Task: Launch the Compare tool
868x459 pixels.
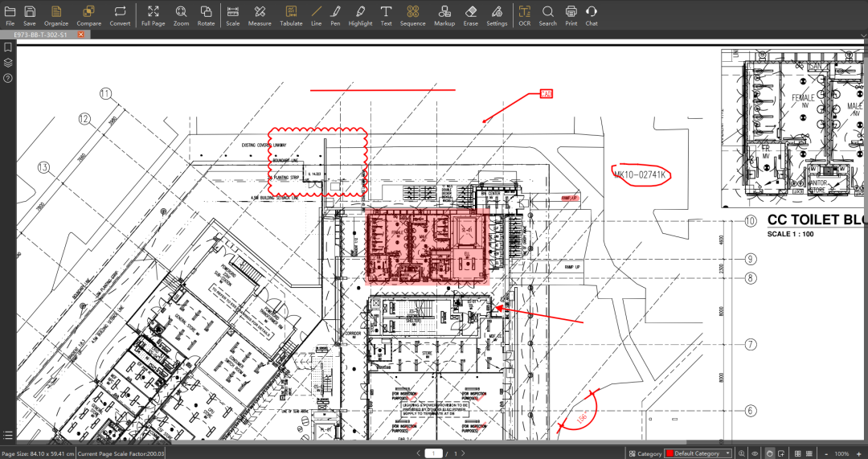Action: [88, 15]
